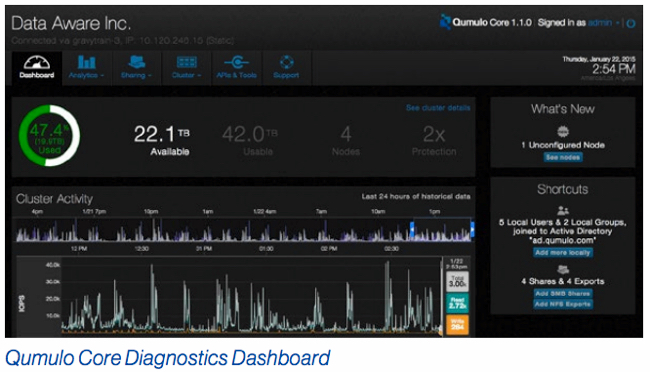Open the APIs & Tools icon
The height and width of the screenshot is (372, 650).
click(237, 63)
